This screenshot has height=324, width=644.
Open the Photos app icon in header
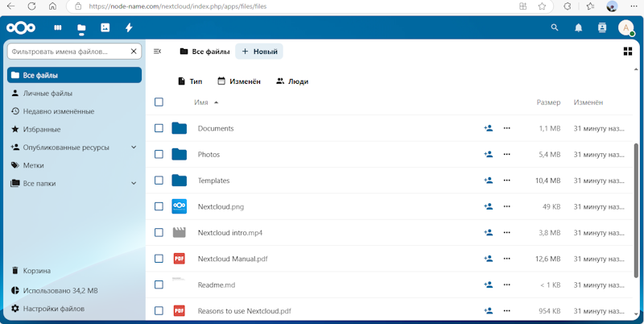[105, 27]
